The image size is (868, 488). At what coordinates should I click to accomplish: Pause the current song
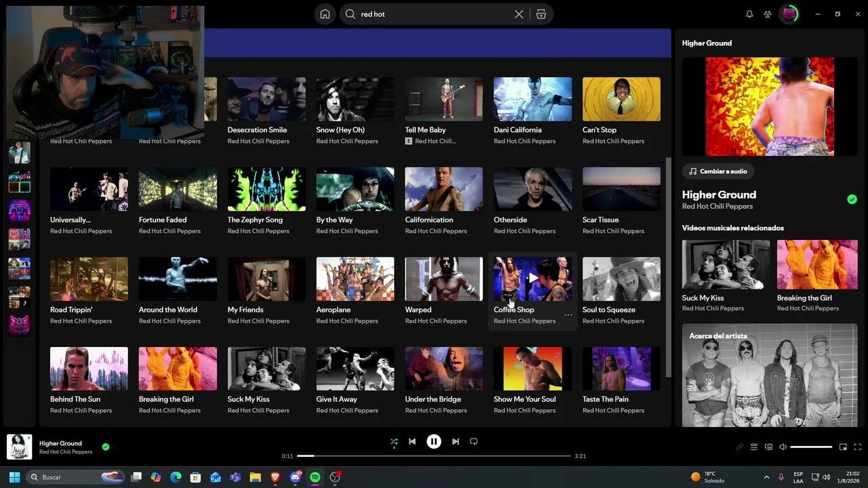coord(434,442)
